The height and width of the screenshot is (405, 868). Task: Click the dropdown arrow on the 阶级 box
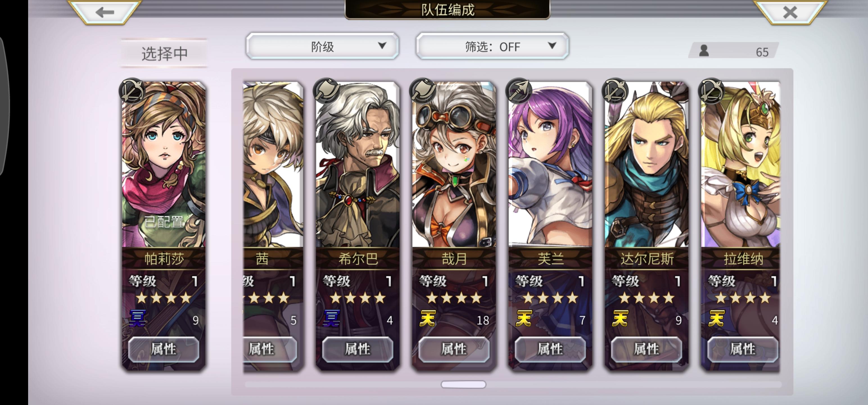click(382, 46)
